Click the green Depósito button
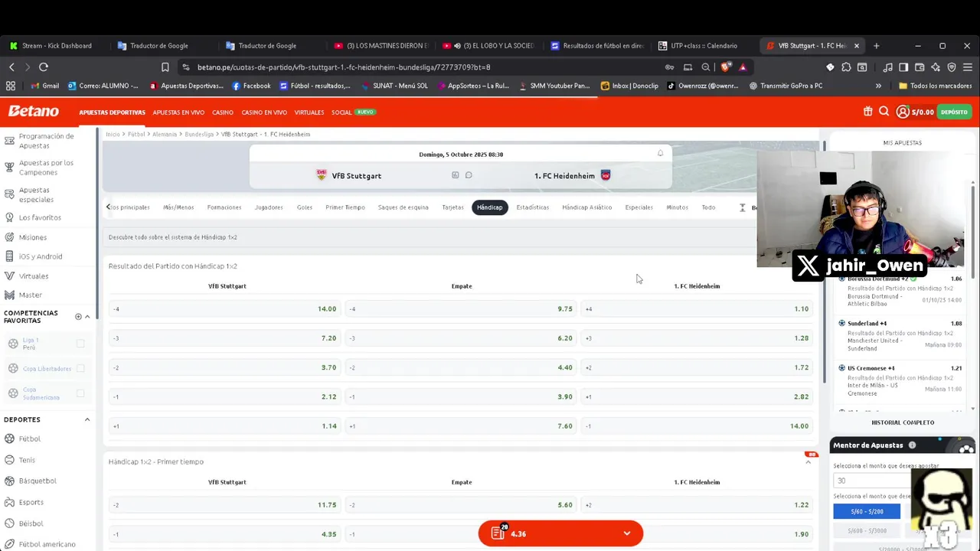This screenshot has width=980, height=551. tap(954, 112)
